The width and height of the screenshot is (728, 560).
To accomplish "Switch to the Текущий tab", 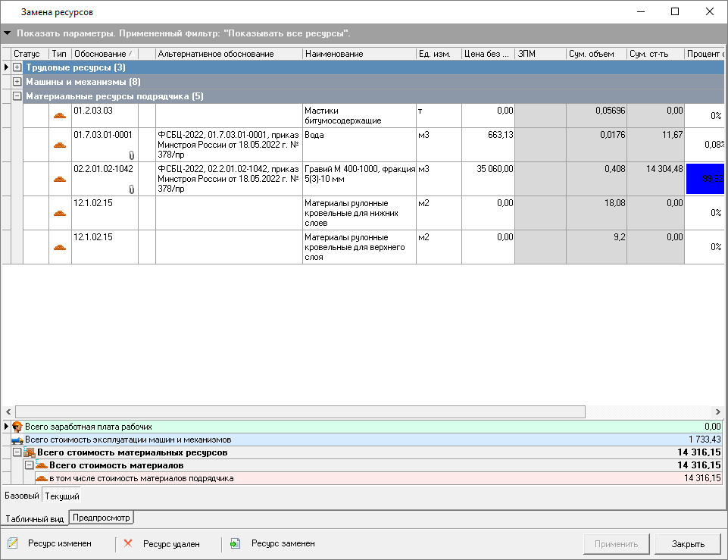I will [x=62, y=497].
